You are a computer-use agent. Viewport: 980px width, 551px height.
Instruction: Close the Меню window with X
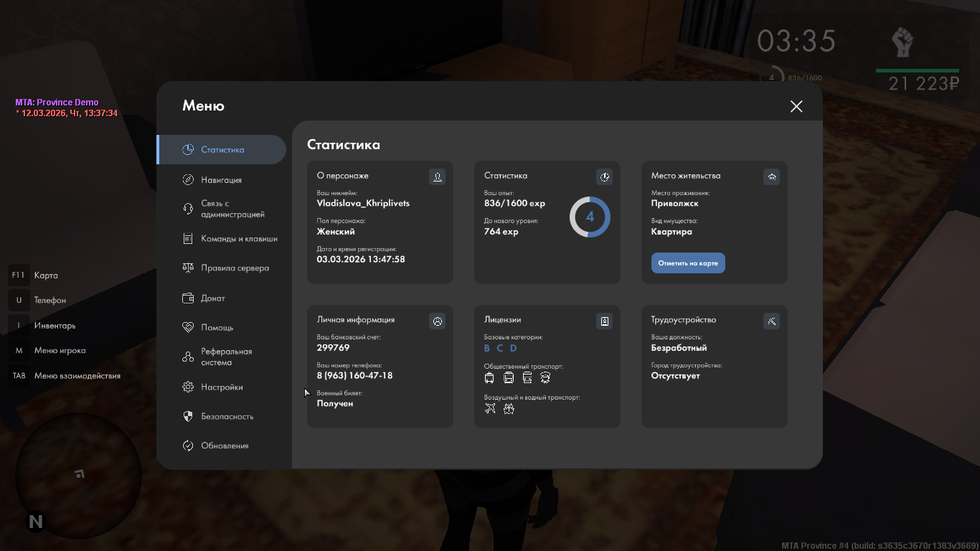coord(796,106)
